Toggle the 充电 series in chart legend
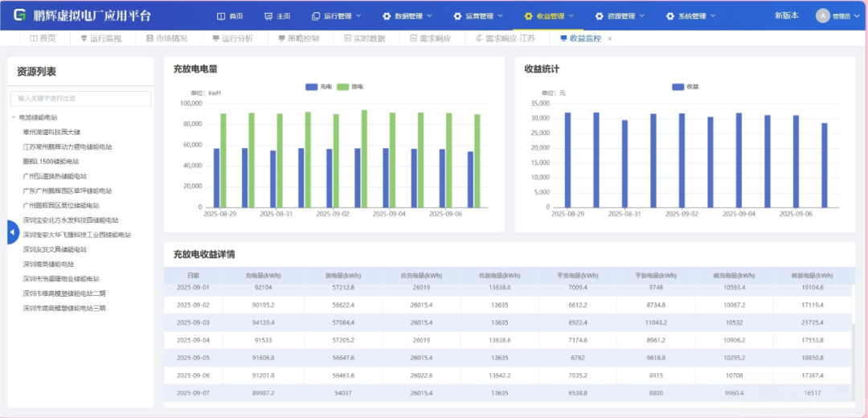This screenshot has width=868, height=418. coord(318,86)
